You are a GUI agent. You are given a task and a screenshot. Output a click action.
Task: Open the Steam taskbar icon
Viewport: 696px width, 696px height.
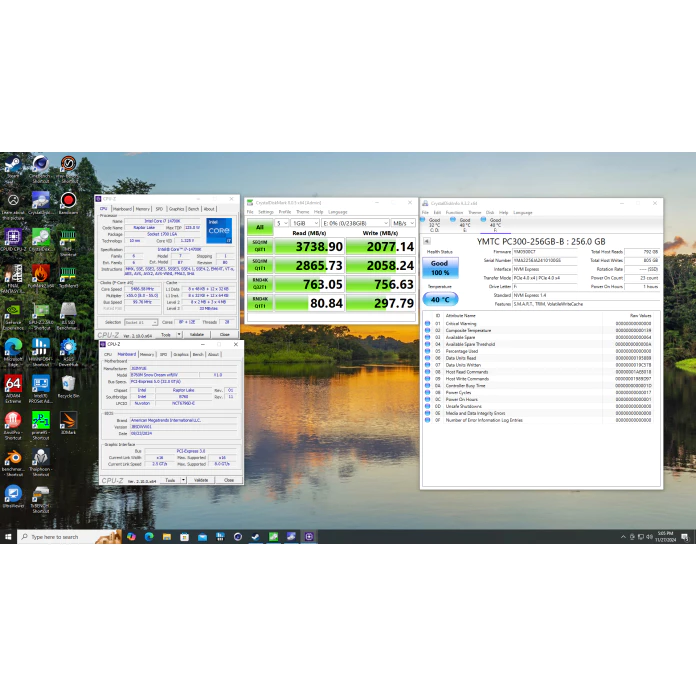tap(256, 537)
